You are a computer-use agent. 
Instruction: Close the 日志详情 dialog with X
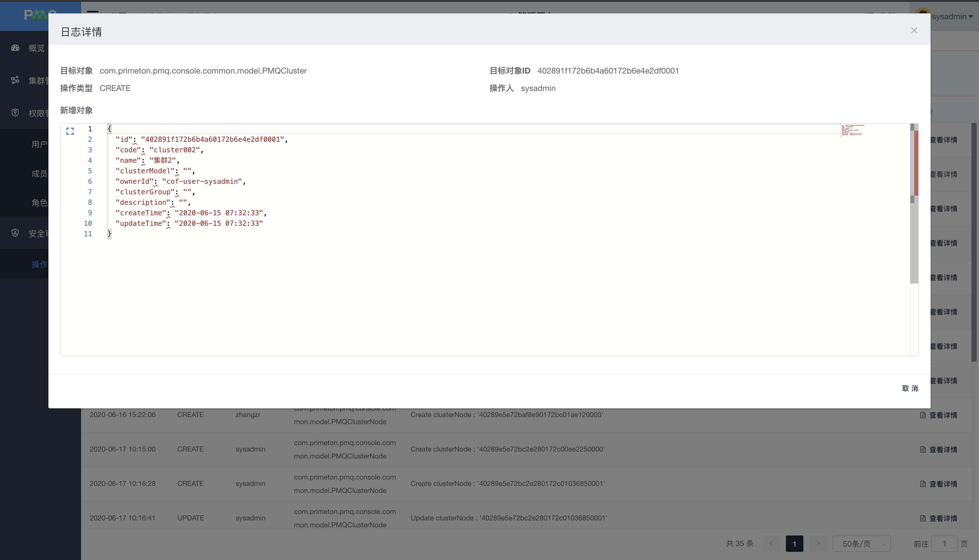point(914,30)
